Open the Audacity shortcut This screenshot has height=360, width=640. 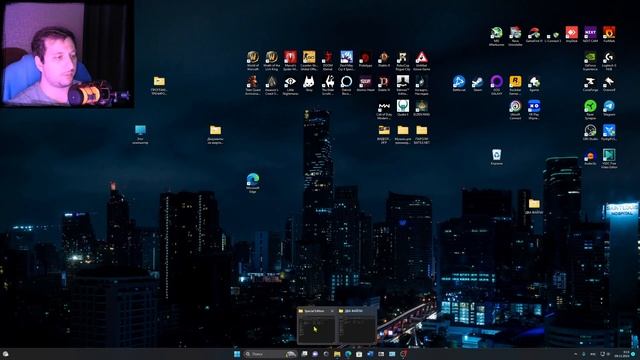coord(590,157)
